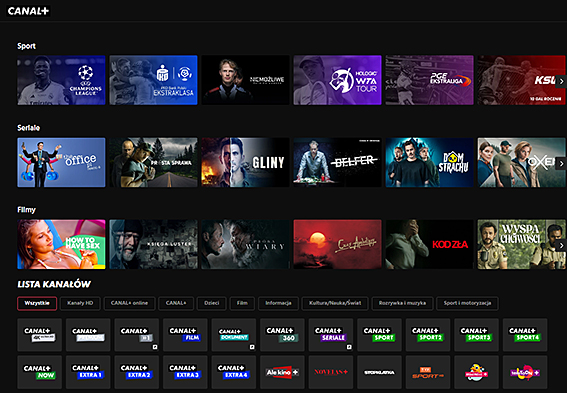Click the CANAL+ logo in header
The width and height of the screenshot is (567, 393).
(x=28, y=11)
